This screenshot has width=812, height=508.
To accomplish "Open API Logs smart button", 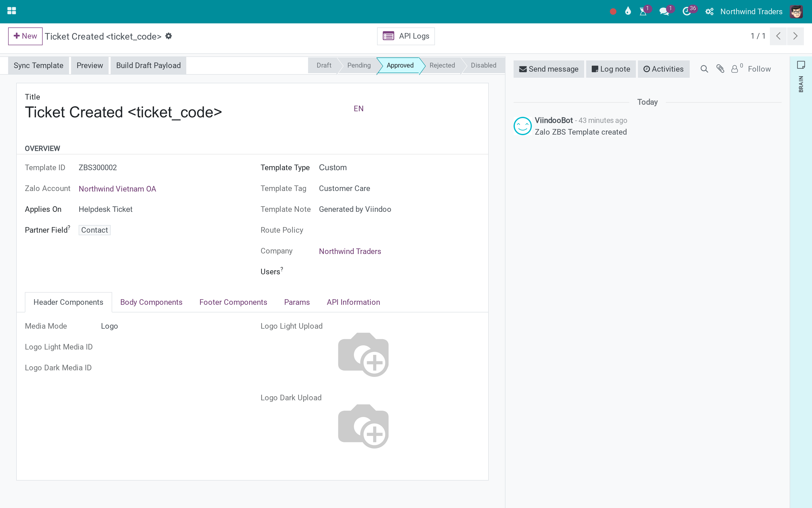I will click(406, 36).
